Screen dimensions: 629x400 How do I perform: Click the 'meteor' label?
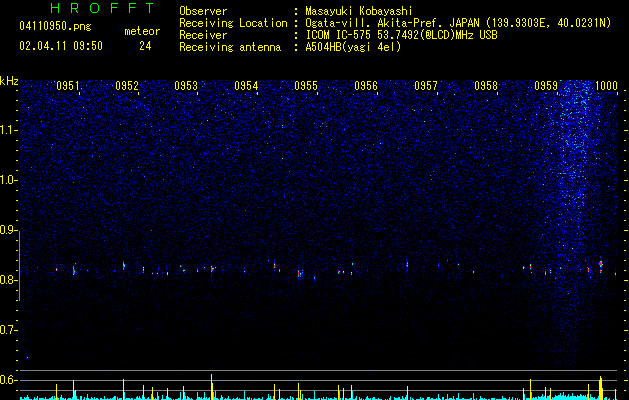point(142,31)
